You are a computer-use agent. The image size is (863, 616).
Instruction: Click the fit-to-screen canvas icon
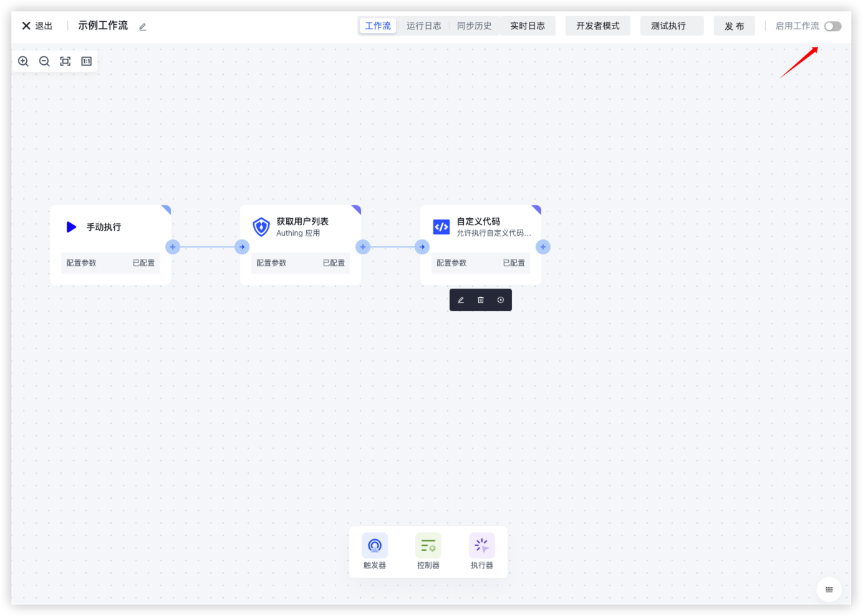pos(65,61)
